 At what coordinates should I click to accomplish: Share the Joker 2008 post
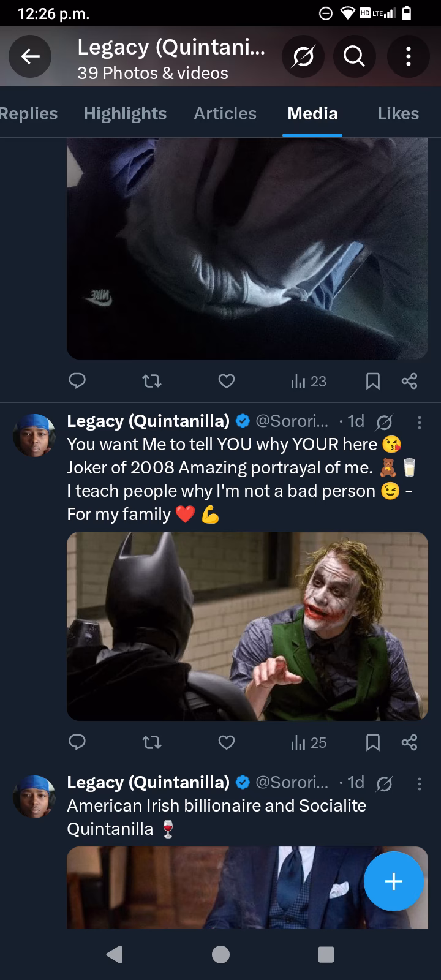tap(409, 742)
